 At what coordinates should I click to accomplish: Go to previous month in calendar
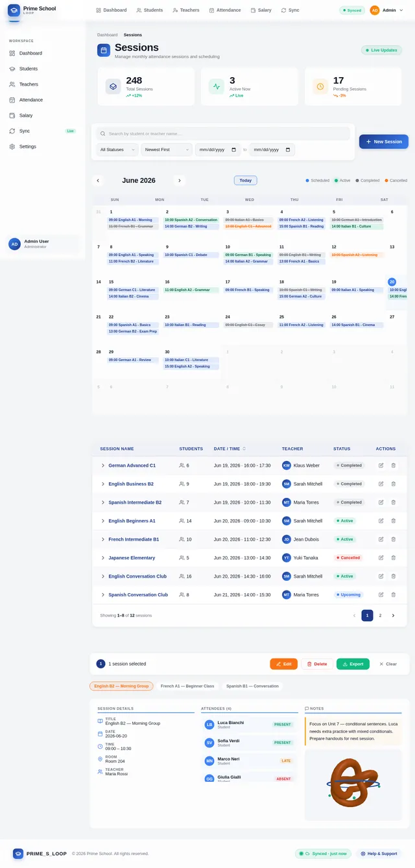pyautogui.click(x=98, y=180)
